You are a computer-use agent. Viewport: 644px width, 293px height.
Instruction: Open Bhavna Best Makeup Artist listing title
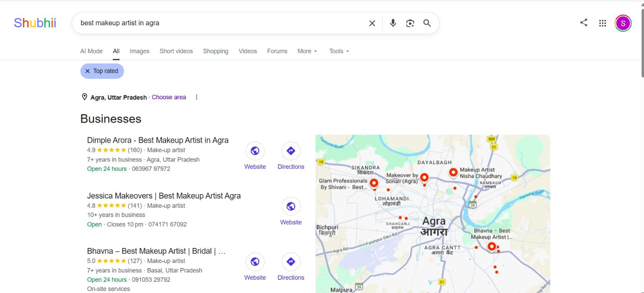[x=156, y=251]
